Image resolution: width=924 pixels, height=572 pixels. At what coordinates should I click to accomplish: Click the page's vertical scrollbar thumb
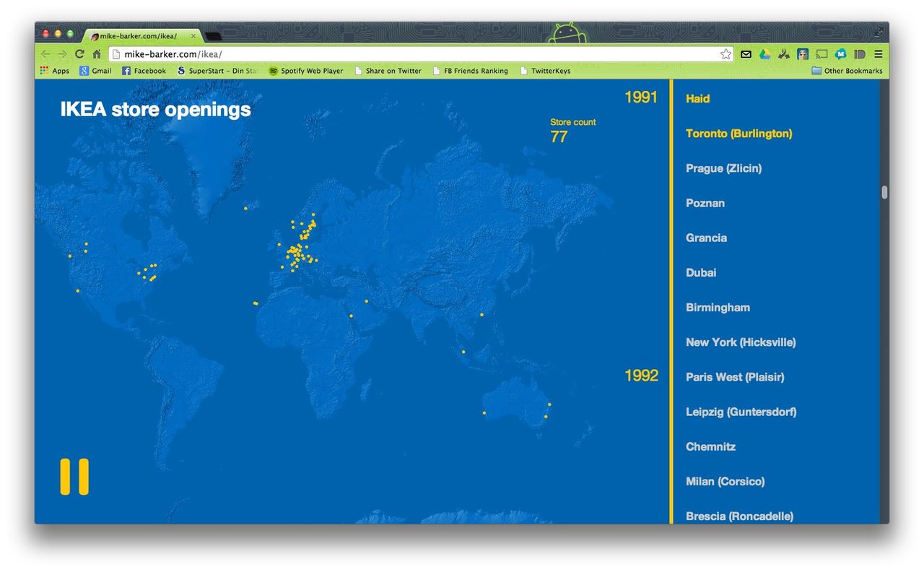click(884, 192)
